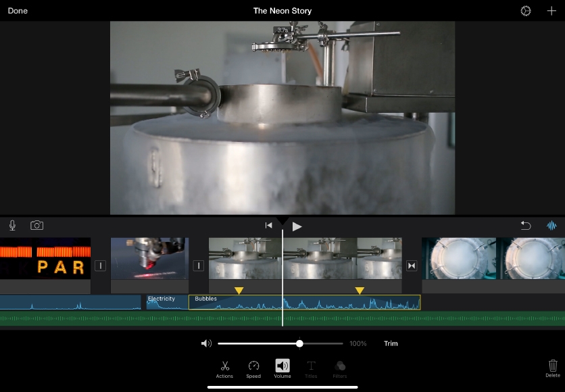Select the Electricity audio clip
Viewport: 565px width, 392px height.
(x=166, y=303)
